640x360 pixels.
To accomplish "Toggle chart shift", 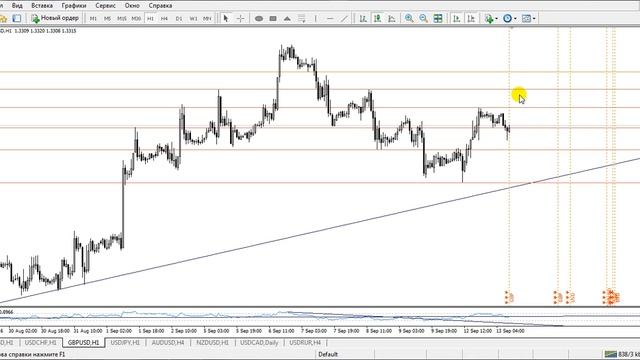I will (x=471, y=18).
